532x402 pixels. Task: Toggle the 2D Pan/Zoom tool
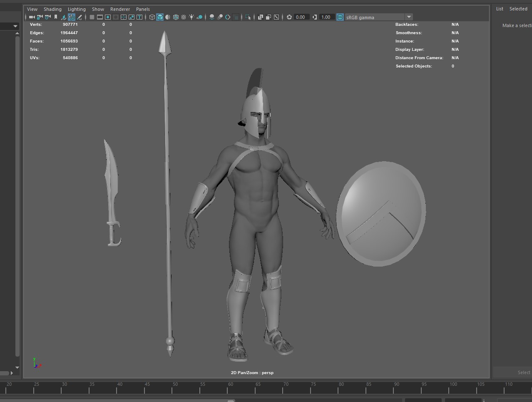[x=72, y=17]
